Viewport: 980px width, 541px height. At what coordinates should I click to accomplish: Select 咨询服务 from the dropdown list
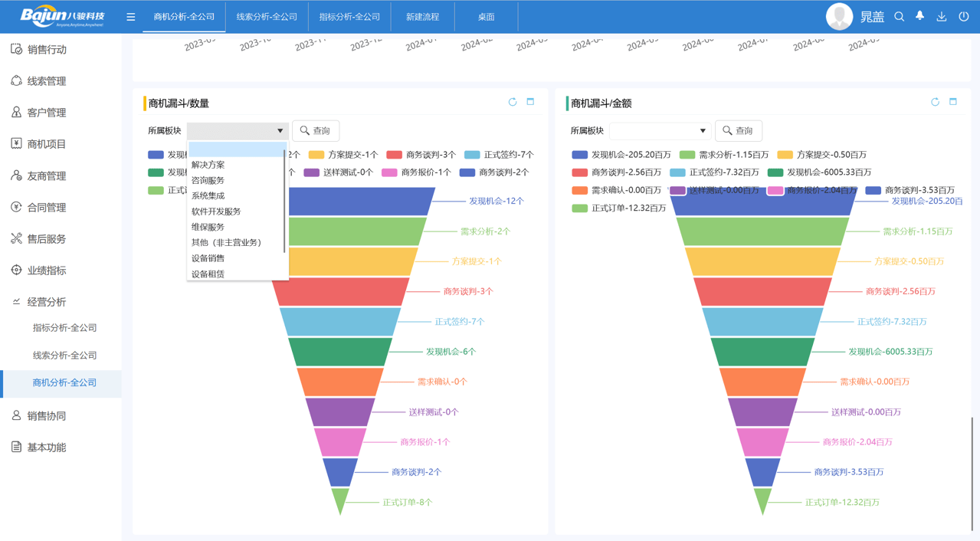pyautogui.click(x=208, y=180)
